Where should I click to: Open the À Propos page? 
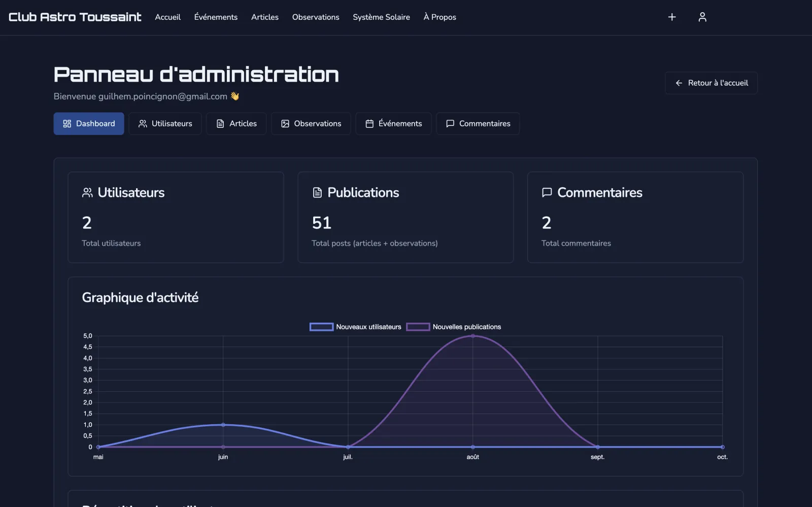[x=440, y=17]
